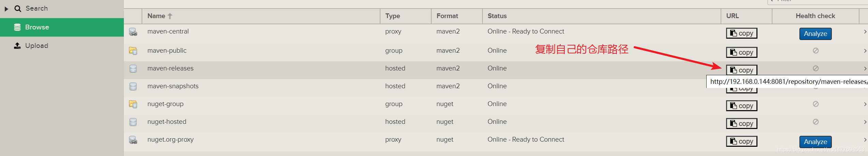868x156 pixels.
Task: Analyze health of nuget.org-proxy repository
Action: 815,142
